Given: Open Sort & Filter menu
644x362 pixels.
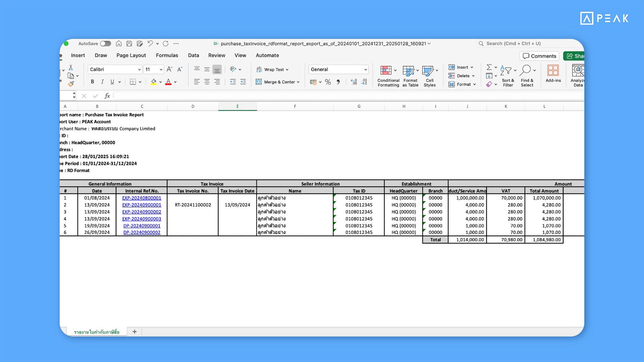Looking at the screenshot, I should pos(508,76).
